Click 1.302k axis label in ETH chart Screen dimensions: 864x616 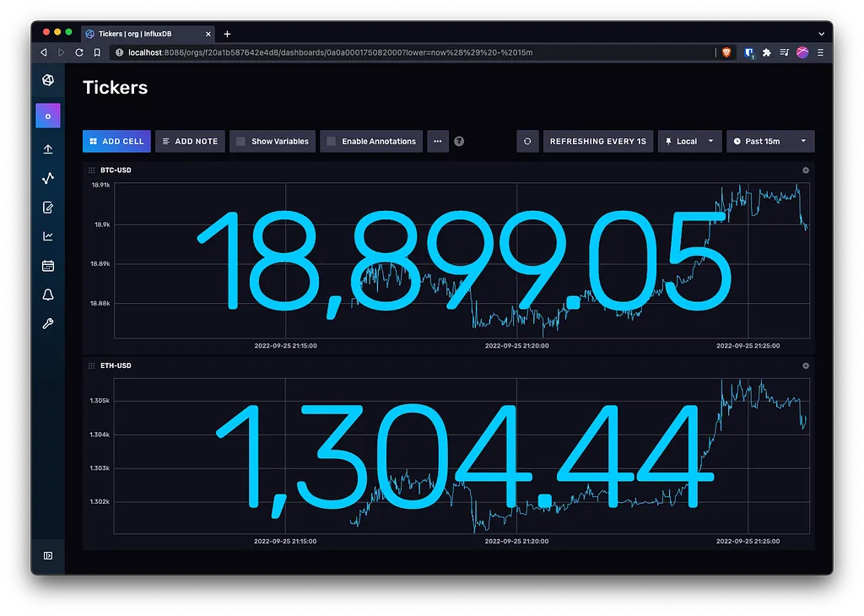click(x=100, y=502)
